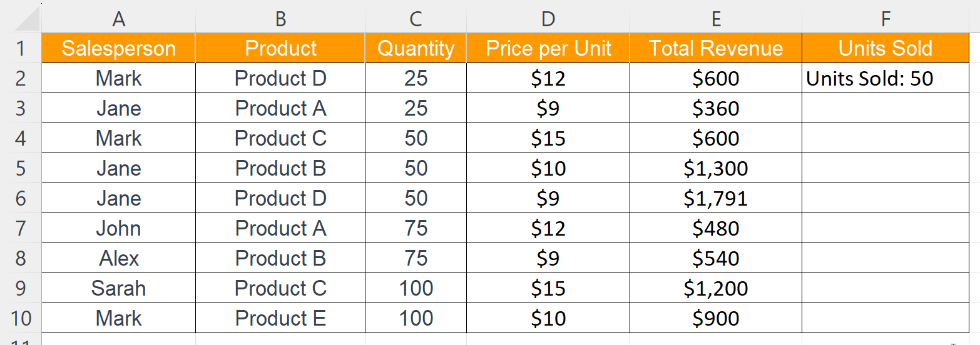The image size is (980, 345).
Task: Select the Quantity header cell
Action: pos(416,48)
